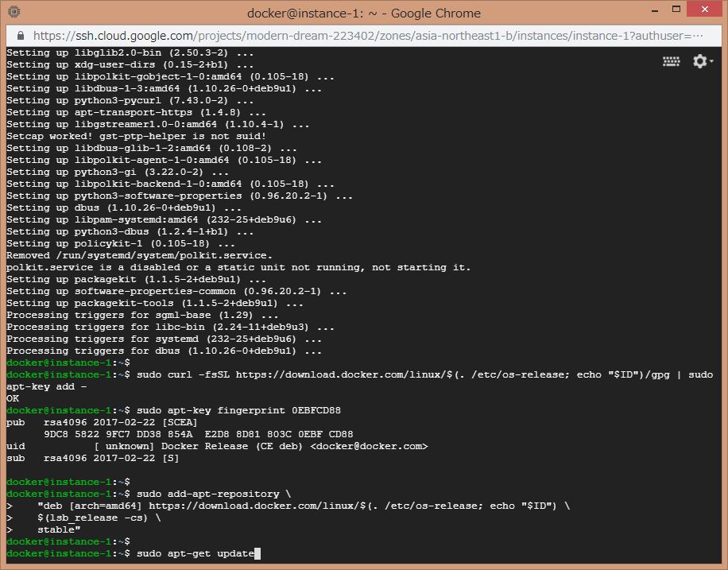Viewport: 728px width, 570px height.
Task: Click 'Setcap worked! gst-ptp-helper is not suid!' line
Action: click(136, 136)
